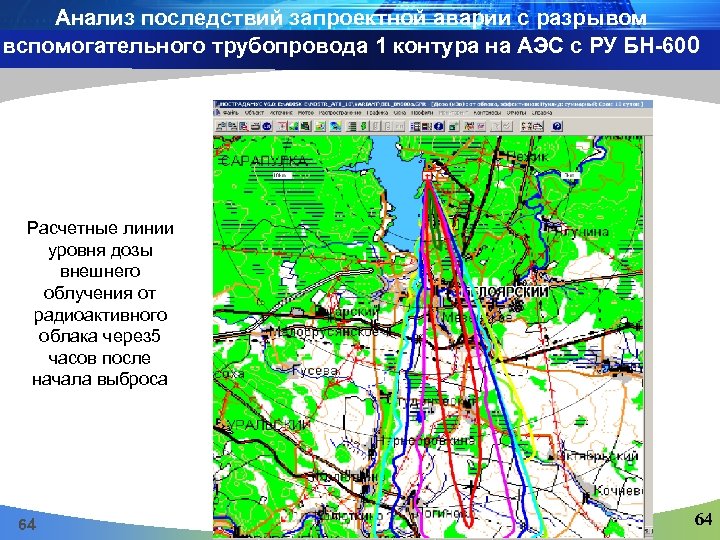Viewport: 720px width, 540px height.
Task: Click the round blue globe toolbar icon
Action: [267, 126]
